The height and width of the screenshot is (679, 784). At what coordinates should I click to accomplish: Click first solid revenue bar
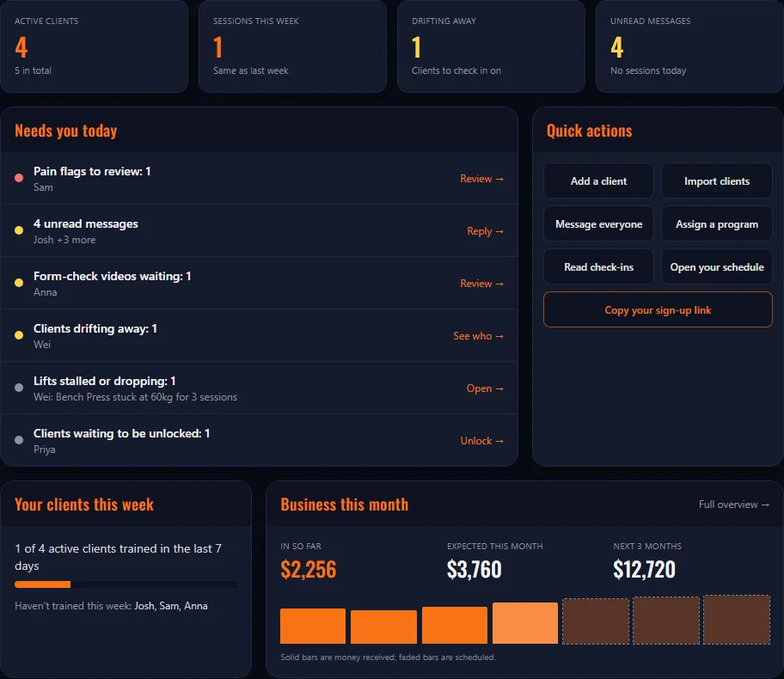[313, 626]
